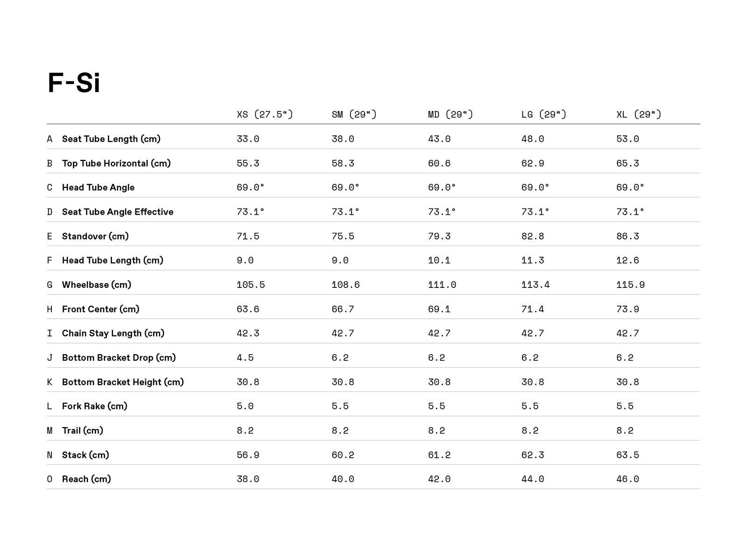Viewport: 747px width, 560px height.
Task: Click the MD (29") column header
Action: 451,114
